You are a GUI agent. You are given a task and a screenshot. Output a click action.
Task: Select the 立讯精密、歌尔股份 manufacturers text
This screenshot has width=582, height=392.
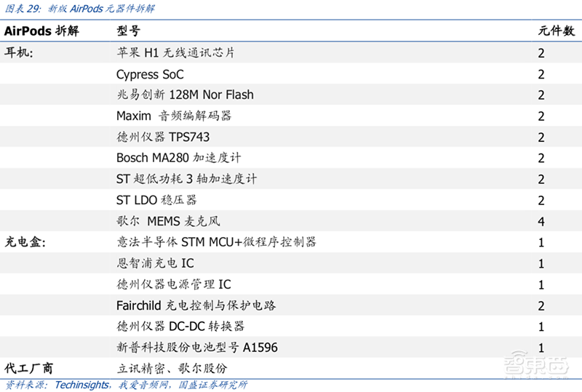172,368
